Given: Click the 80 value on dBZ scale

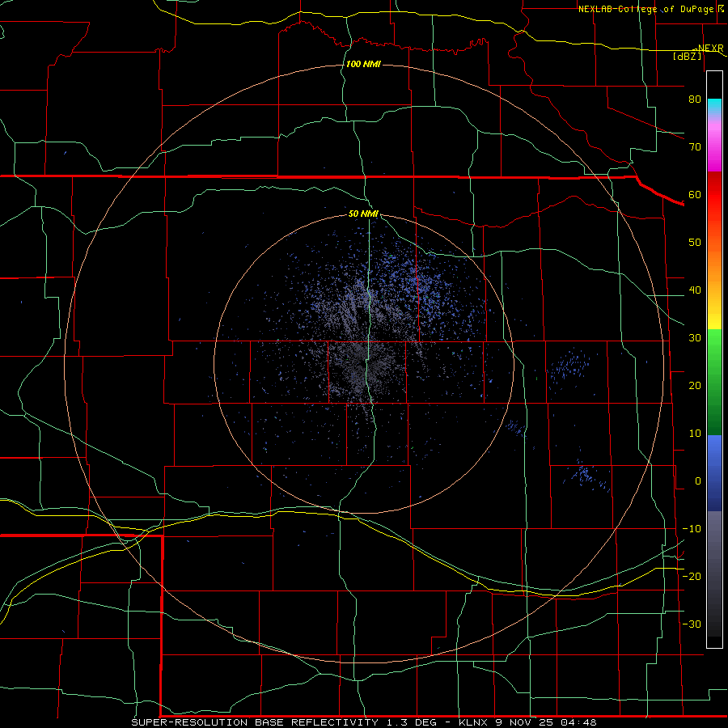Looking at the screenshot, I should click(x=695, y=99).
